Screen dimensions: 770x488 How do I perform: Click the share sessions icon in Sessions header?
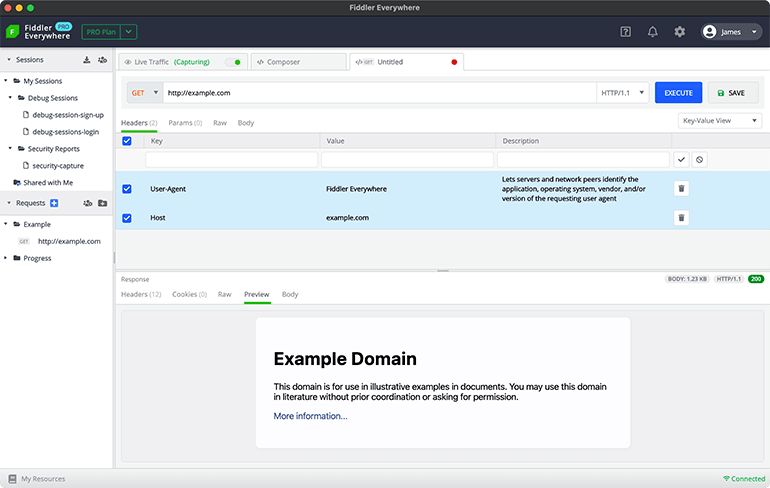pos(102,60)
